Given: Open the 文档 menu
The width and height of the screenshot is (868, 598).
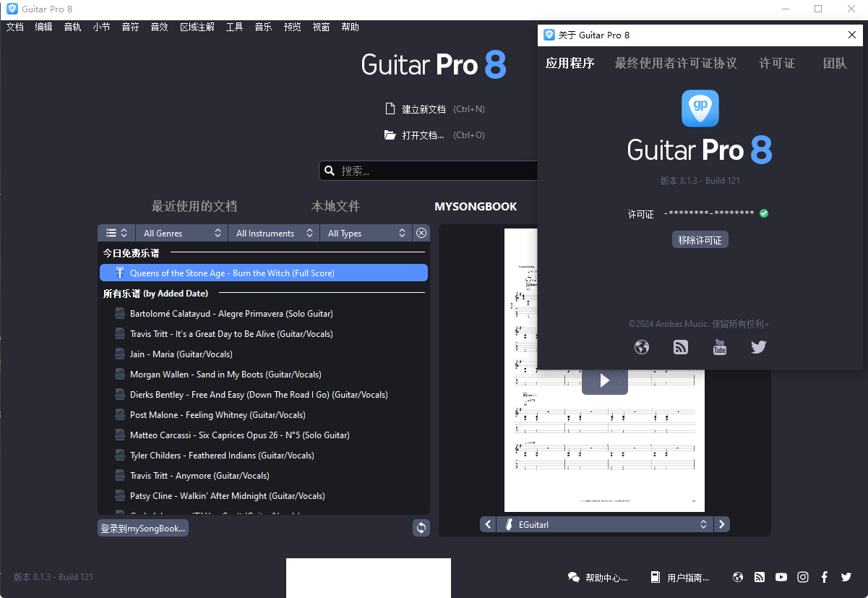Looking at the screenshot, I should (15, 27).
